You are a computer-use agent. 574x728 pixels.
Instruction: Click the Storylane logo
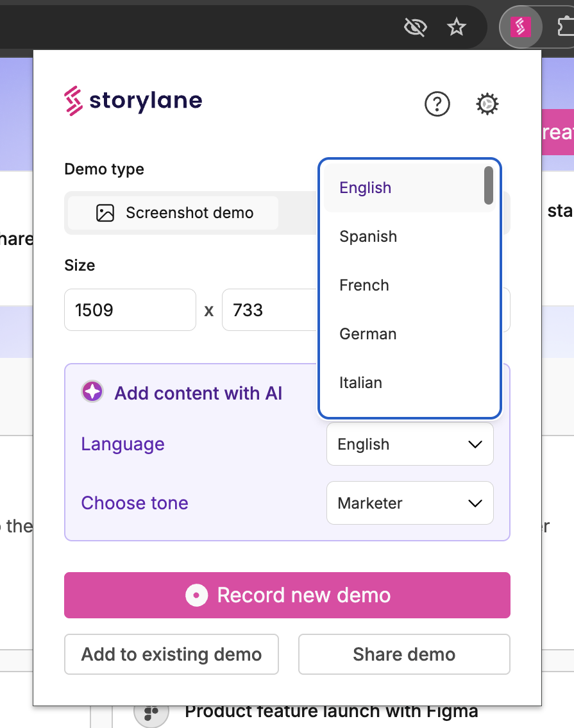[133, 101]
